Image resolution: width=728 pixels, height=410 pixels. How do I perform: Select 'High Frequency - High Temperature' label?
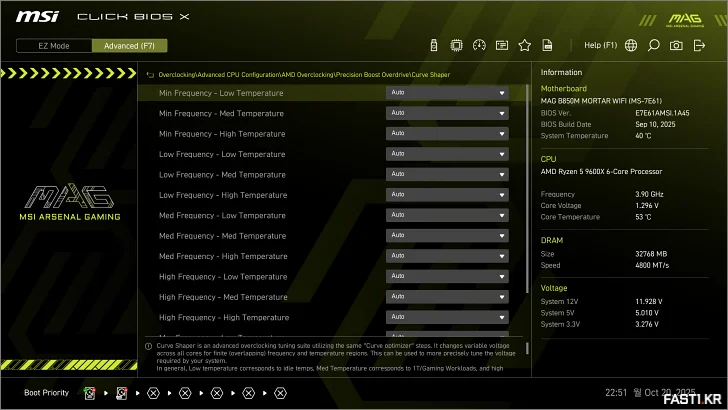[224, 318]
